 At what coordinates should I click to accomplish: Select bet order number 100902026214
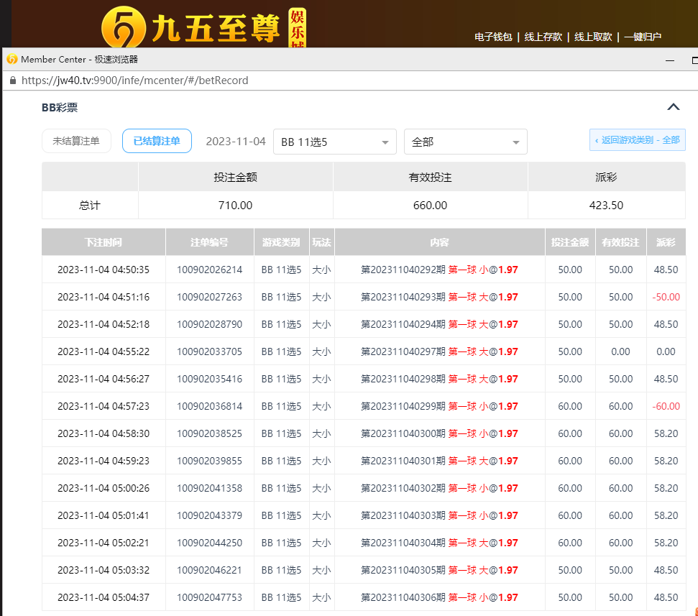(x=209, y=270)
